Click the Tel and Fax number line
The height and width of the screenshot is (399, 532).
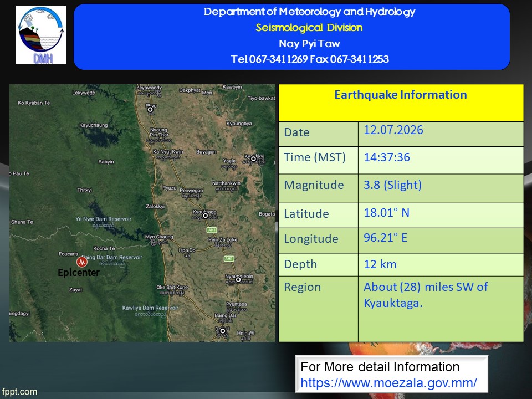click(310, 59)
